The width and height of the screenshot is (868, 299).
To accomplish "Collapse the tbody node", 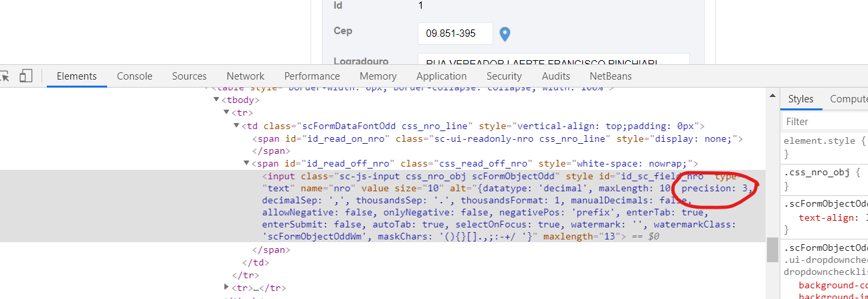I will [x=216, y=100].
